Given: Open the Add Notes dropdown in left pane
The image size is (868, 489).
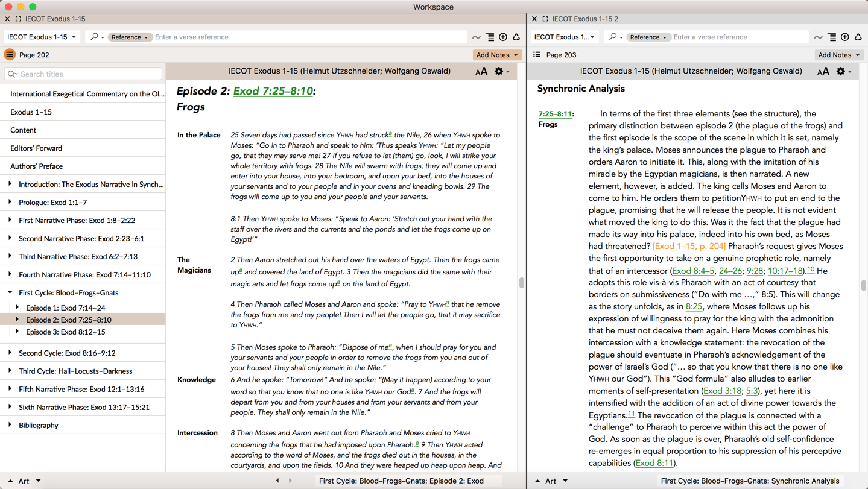Looking at the screenshot, I should (x=497, y=55).
